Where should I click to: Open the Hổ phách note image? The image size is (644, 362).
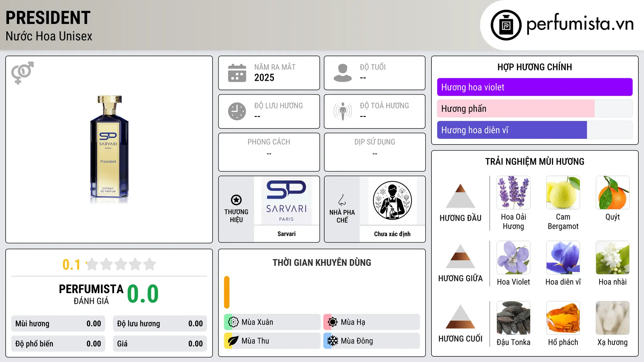click(x=563, y=318)
